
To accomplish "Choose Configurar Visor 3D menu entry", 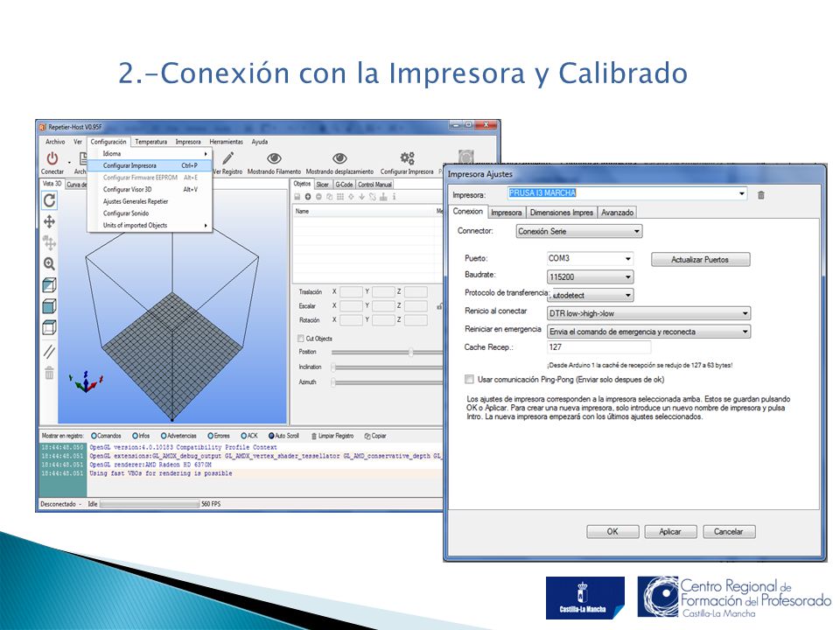I will click(150, 190).
